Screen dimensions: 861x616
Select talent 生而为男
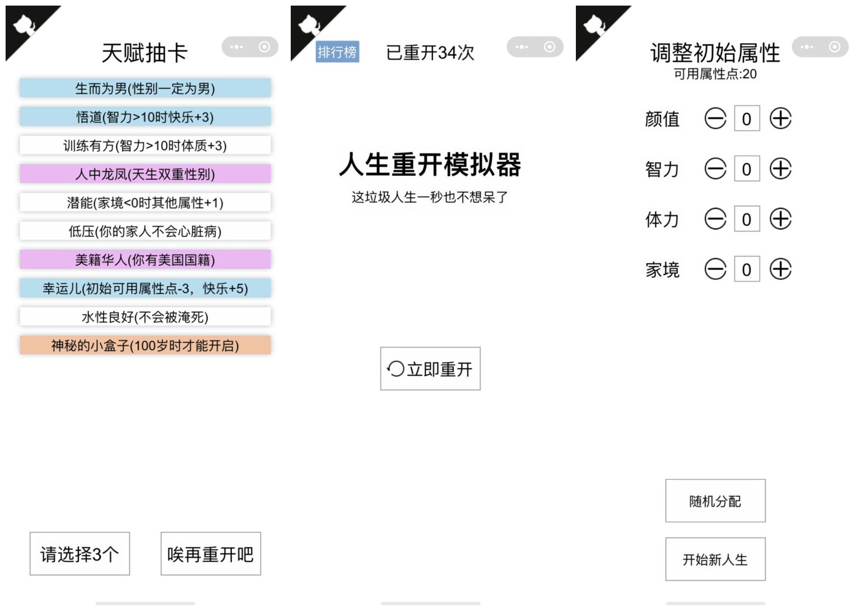click(145, 88)
